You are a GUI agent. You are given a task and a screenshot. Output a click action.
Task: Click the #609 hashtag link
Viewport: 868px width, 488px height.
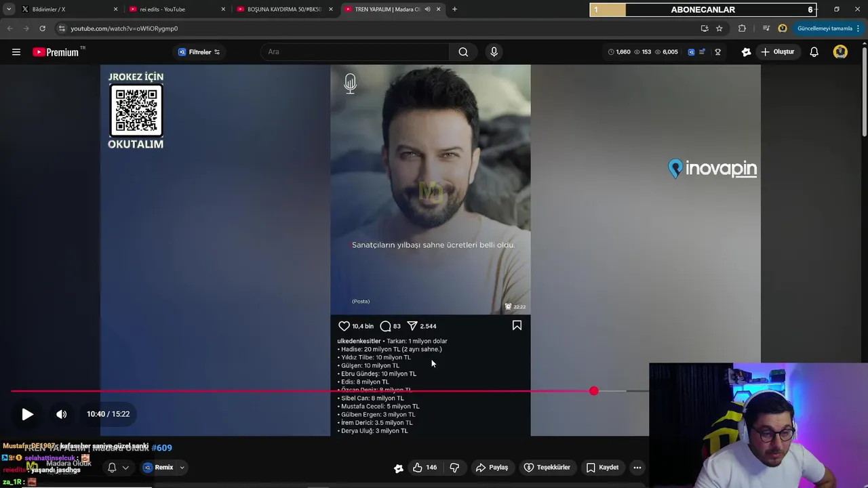pyautogui.click(x=161, y=447)
